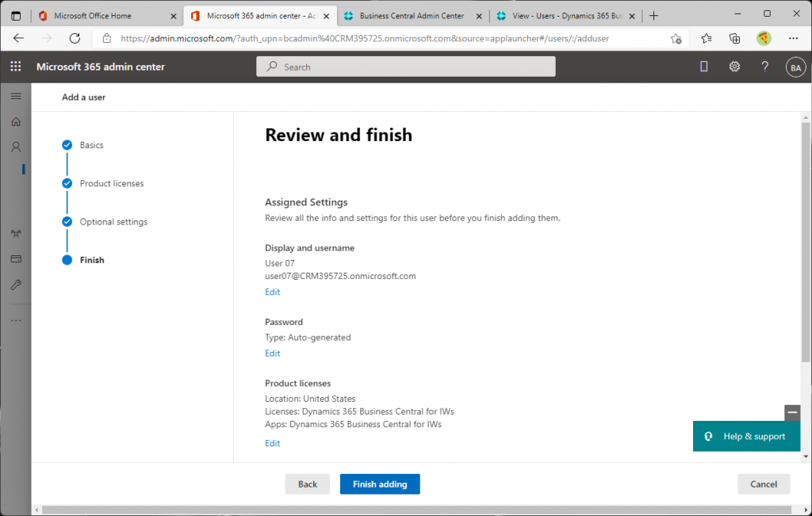Select the user07@CRM395725.onmicrosoft.com username text
This screenshot has height=516, width=812.
click(x=340, y=276)
